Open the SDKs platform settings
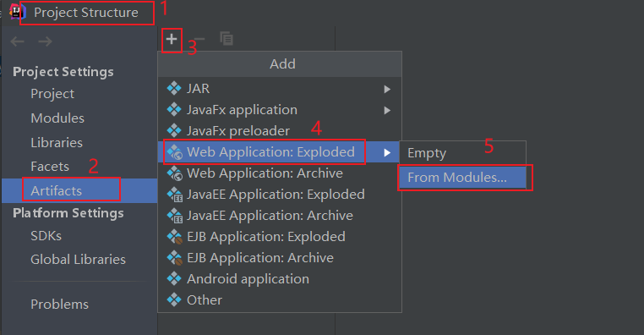Viewport: 644px width, 335px height. tap(46, 236)
